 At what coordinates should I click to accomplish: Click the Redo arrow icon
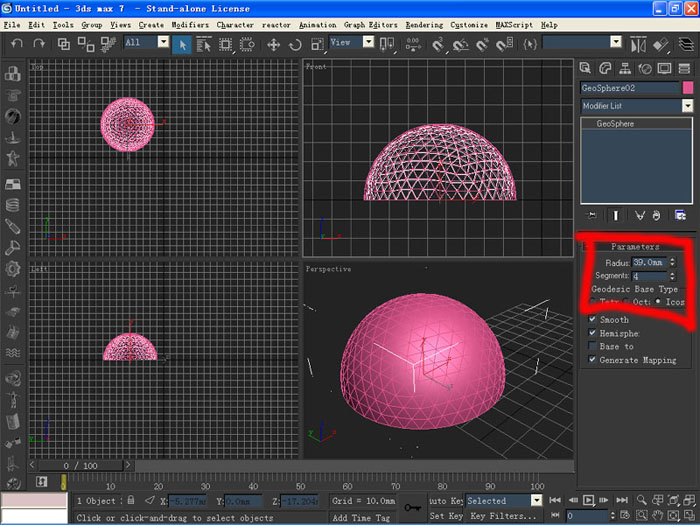point(39,43)
